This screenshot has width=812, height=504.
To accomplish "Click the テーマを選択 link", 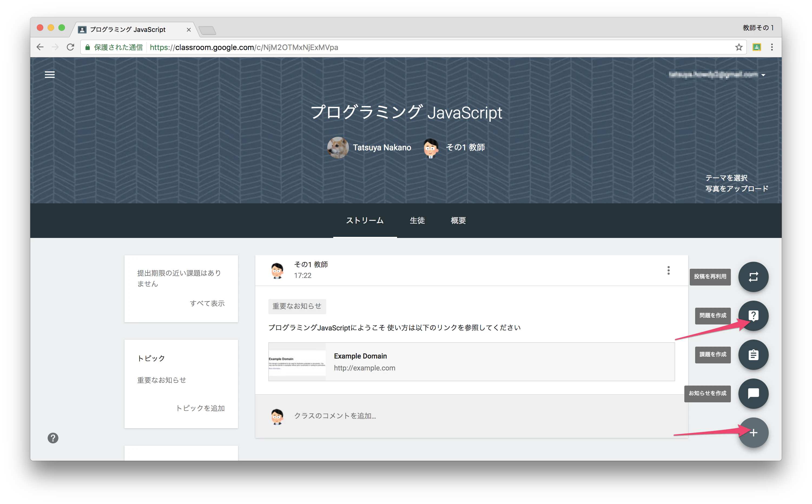I will click(726, 178).
